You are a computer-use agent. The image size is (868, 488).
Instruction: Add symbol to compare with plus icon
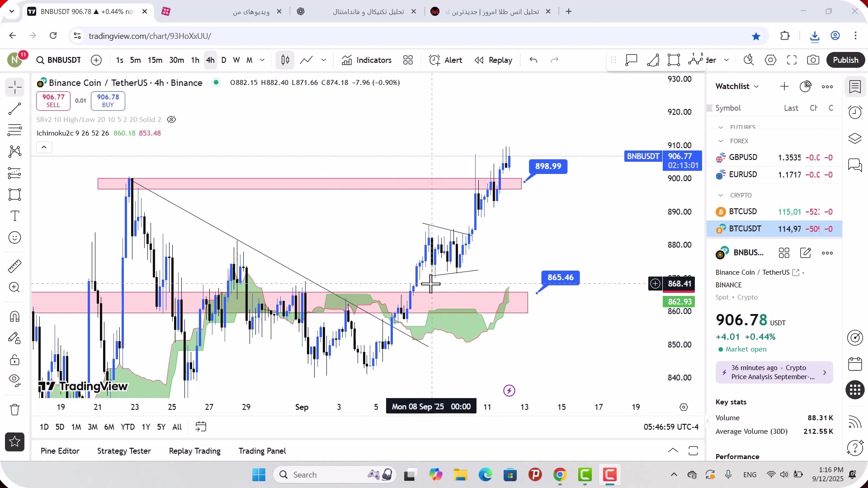point(96,60)
